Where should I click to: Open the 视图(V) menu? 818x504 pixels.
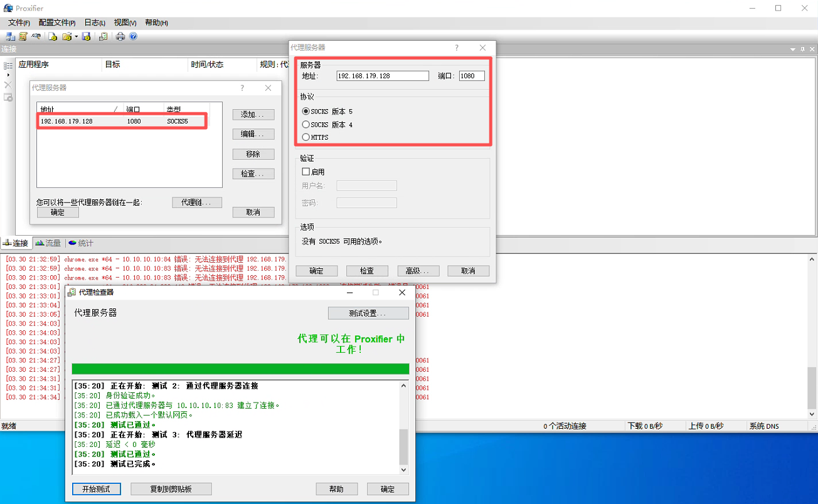pos(125,23)
